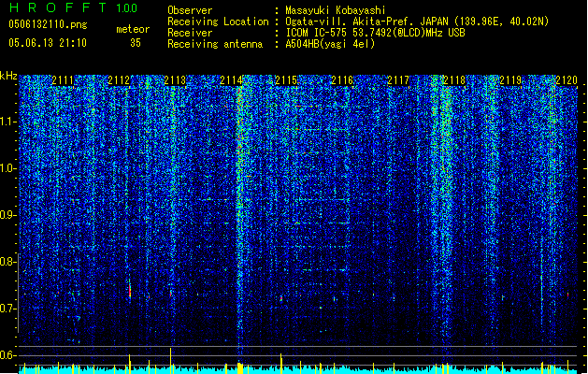
Task: Click the Observer label
Action: 190,10
